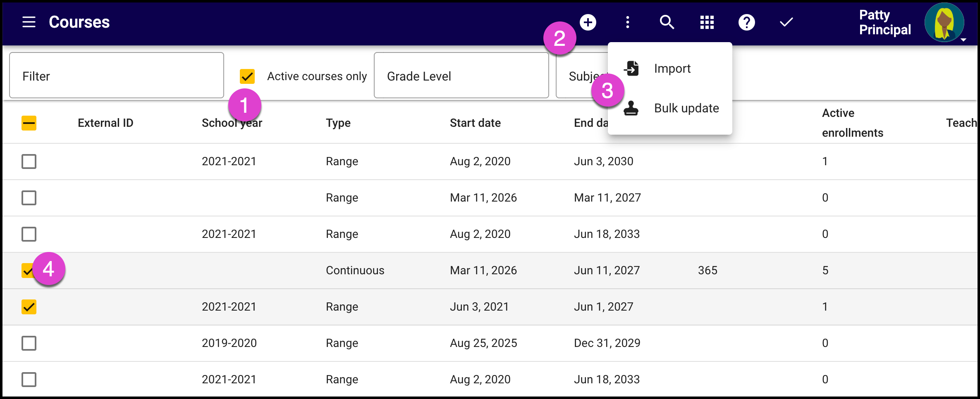The height and width of the screenshot is (399, 980).
Task: Click the 365 value cell
Action: coord(708,271)
